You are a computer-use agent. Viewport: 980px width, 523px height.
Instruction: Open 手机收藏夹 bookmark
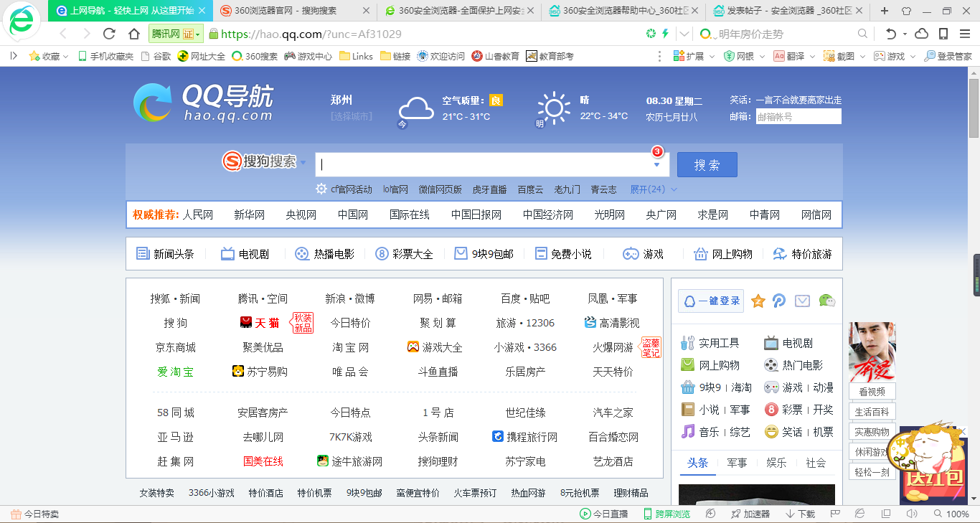tap(105, 56)
